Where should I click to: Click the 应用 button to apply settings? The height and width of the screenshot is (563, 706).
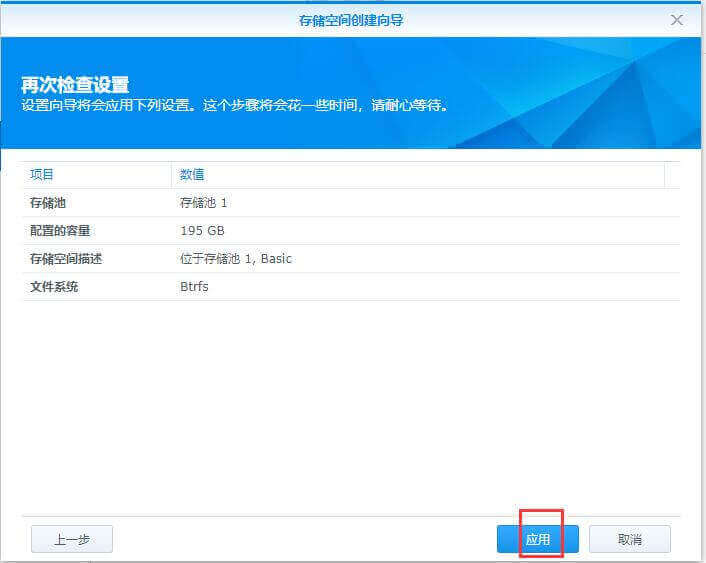(537, 539)
